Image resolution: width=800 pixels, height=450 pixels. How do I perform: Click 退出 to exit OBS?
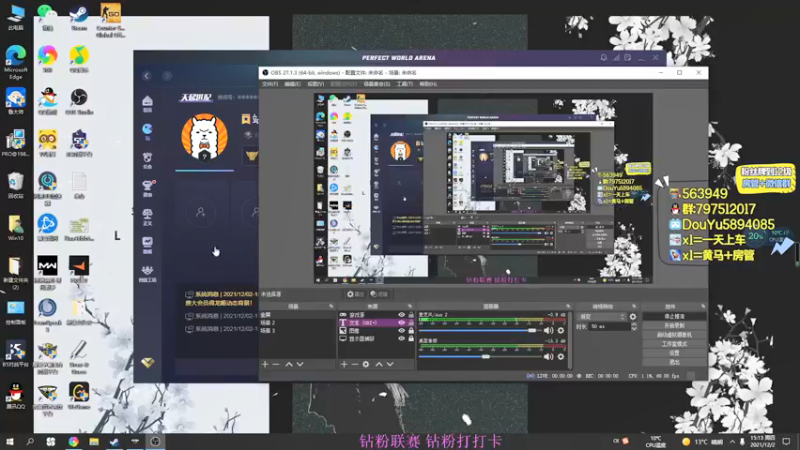point(674,362)
